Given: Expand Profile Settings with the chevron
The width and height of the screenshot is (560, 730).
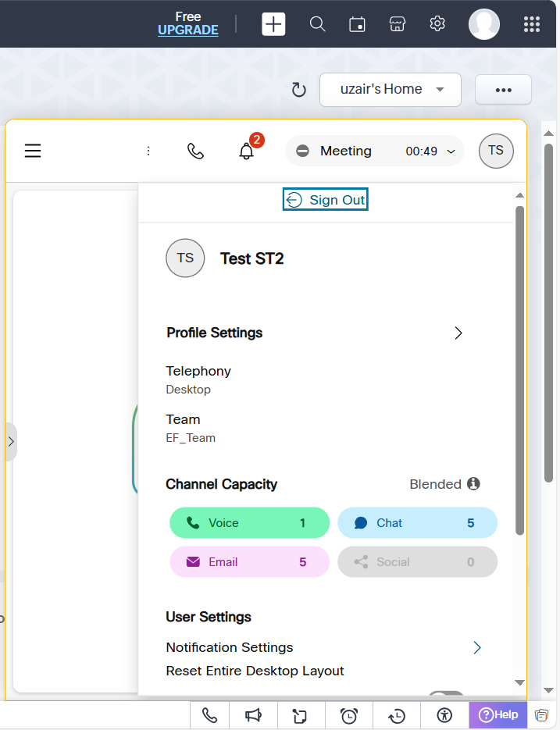Looking at the screenshot, I should pos(458,333).
